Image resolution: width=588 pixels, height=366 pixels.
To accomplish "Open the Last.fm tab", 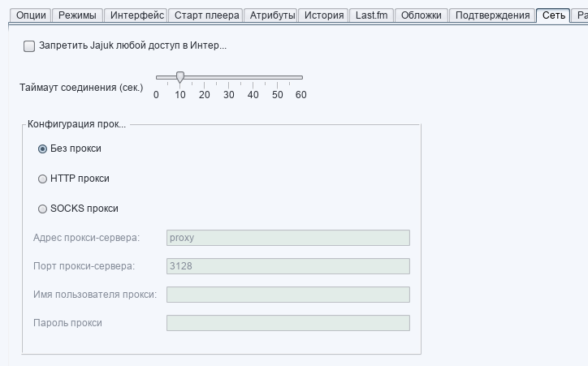I will pos(372,15).
